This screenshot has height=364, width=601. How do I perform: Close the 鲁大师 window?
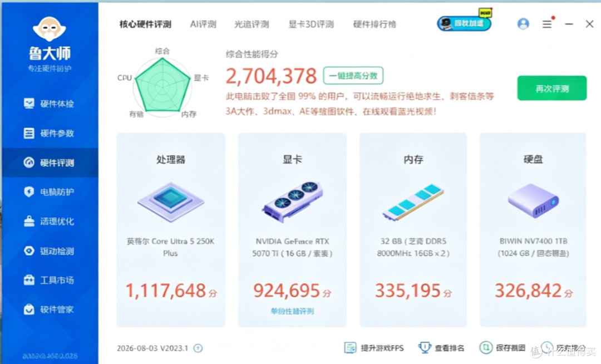pyautogui.click(x=589, y=24)
